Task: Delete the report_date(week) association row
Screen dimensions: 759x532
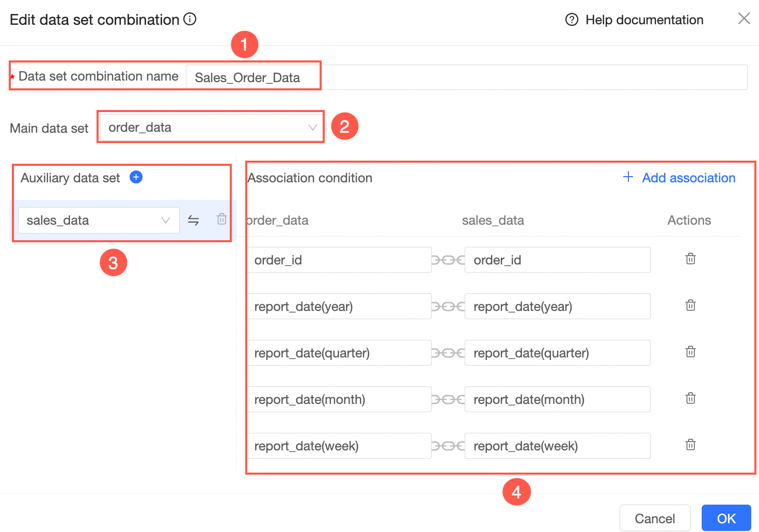Action: pyautogui.click(x=690, y=445)
